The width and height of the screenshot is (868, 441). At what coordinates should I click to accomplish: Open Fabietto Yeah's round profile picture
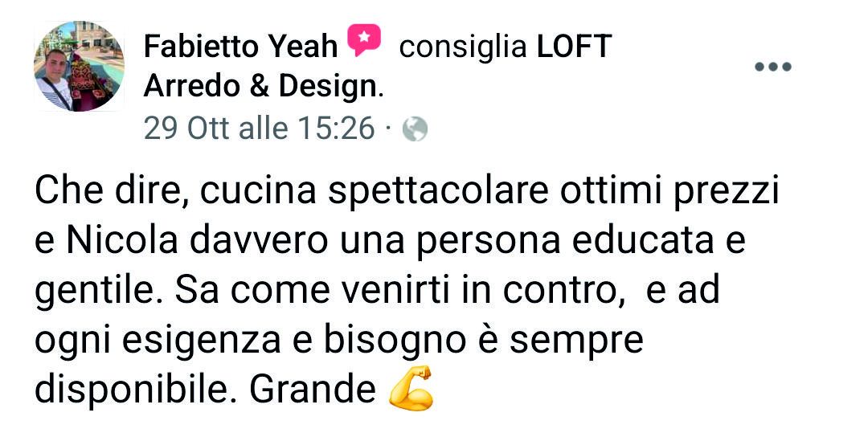[79, 67]
